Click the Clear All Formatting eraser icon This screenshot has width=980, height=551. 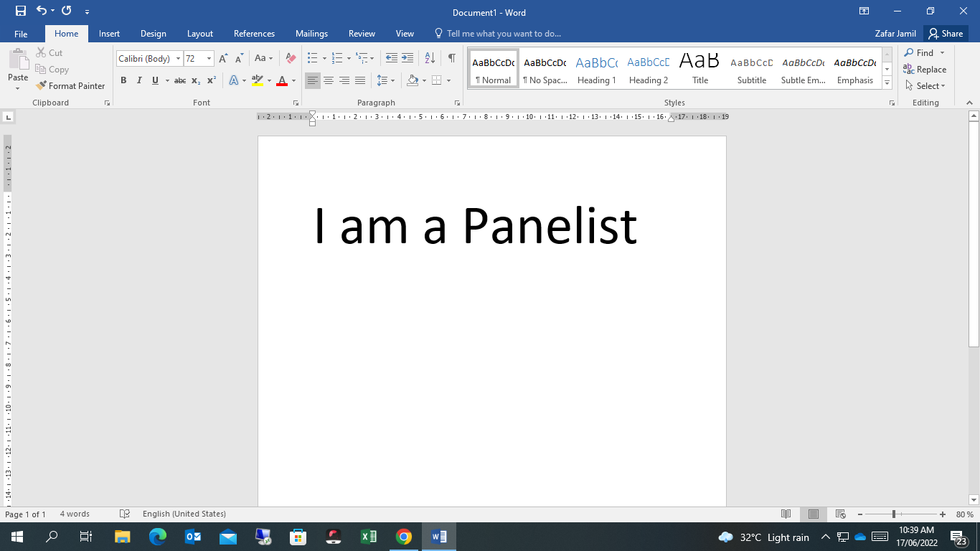tap(291, 58)
